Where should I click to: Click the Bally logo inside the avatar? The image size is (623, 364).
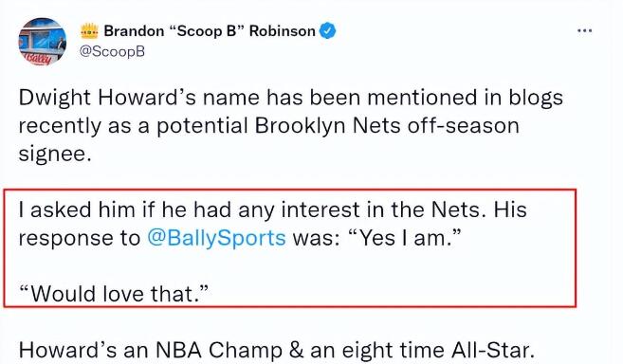(39, 59)
